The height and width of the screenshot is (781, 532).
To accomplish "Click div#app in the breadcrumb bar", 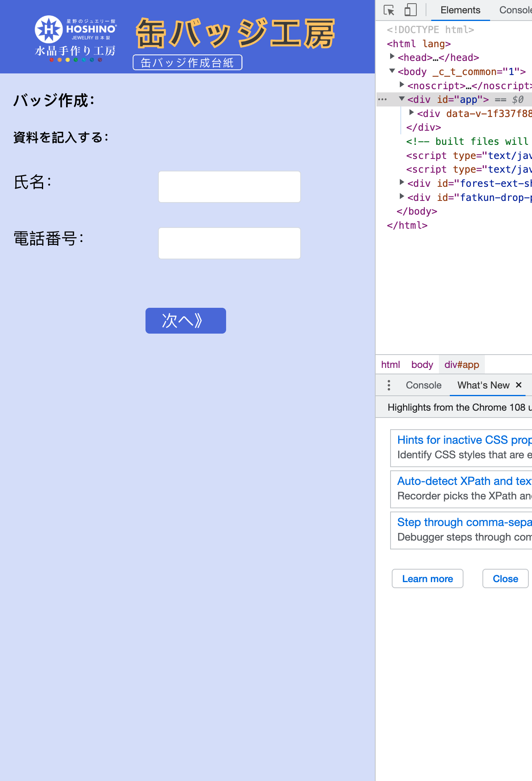I will click(462, 365).
